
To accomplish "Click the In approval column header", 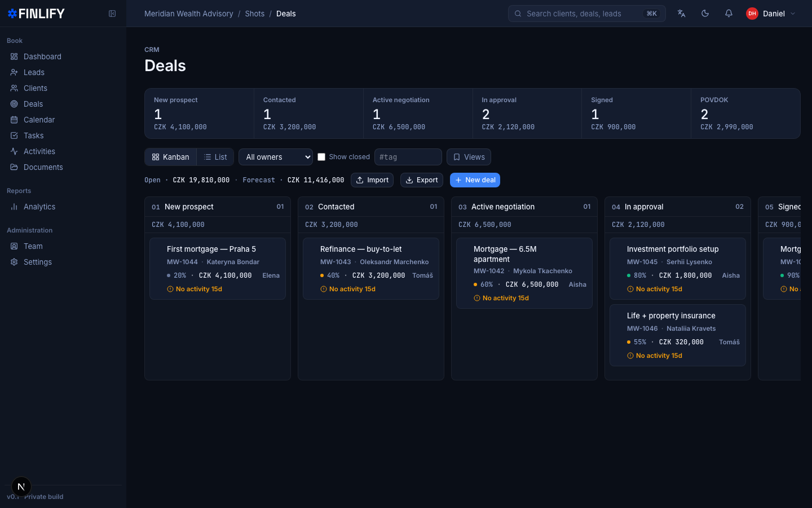I will click(678, 207).
